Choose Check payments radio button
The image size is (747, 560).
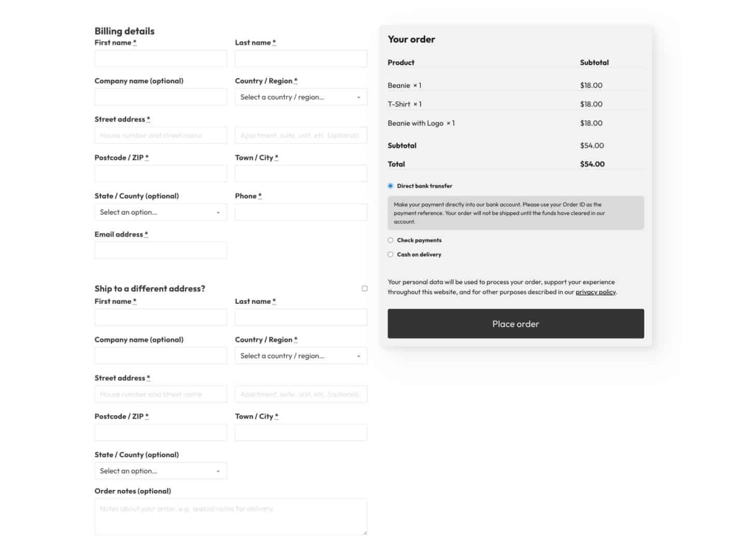click(391, 240)
